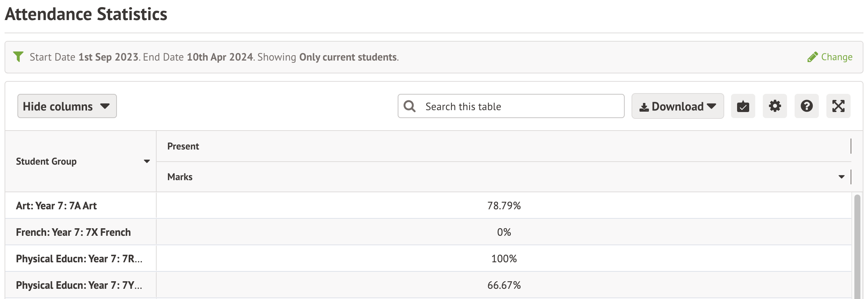Viewport: 868px width, 299px height.
Task: Click the 78.79% attendance value
Action: coord(504,206)
